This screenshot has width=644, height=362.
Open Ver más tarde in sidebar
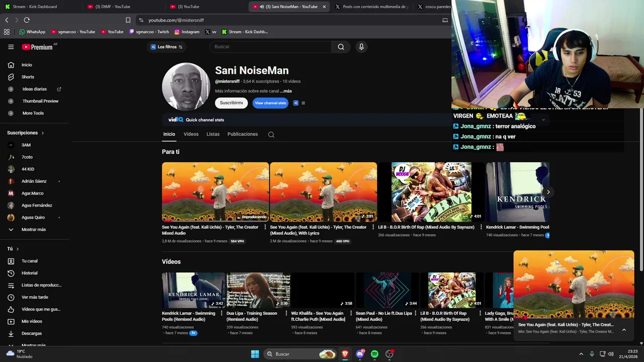(35, 297)
